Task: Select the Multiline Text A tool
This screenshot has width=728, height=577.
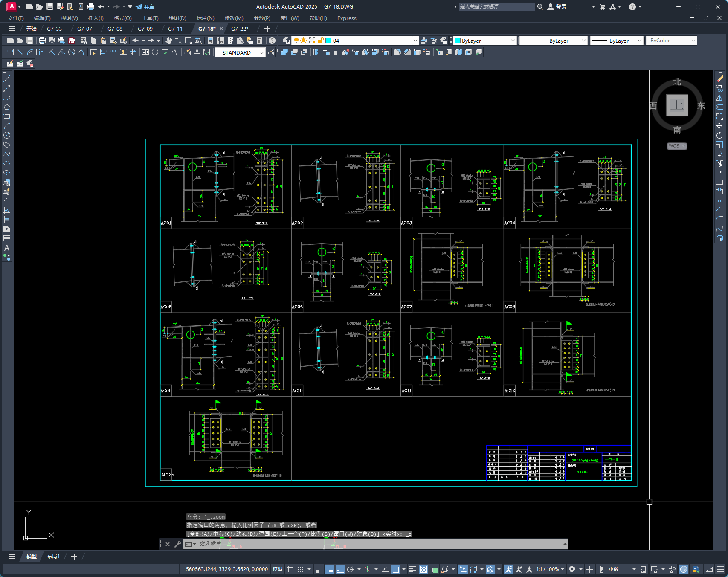Action: (7, 248)
